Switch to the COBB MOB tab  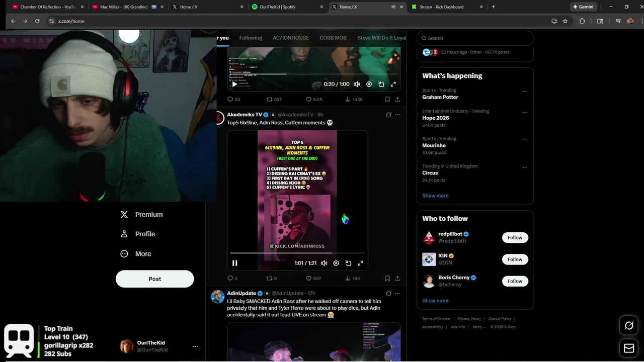click(333, 38)
